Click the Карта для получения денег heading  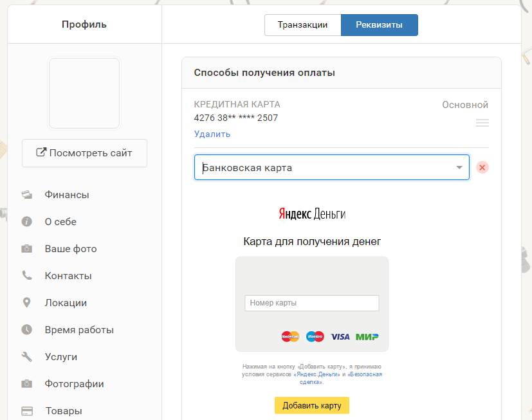(312, 241)
